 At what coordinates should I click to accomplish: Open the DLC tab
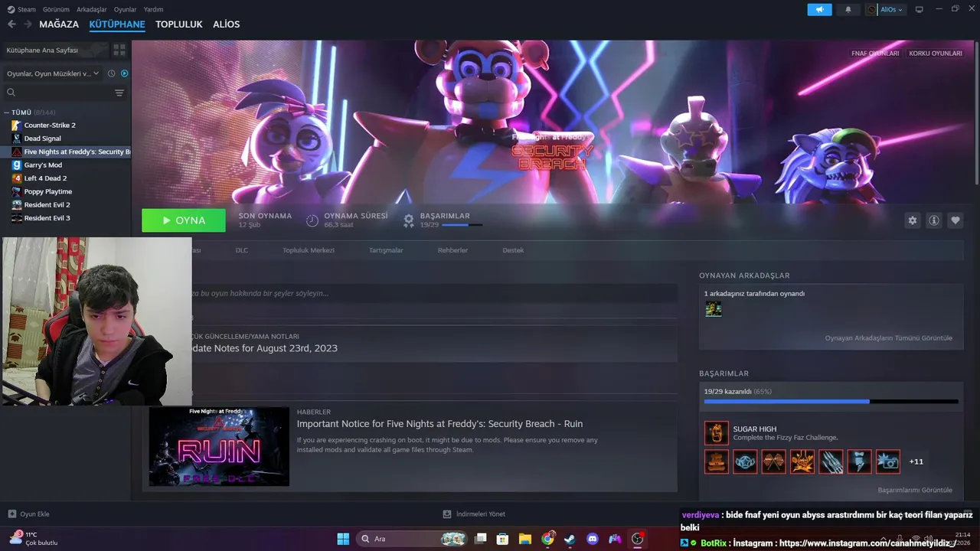(241, 250)
